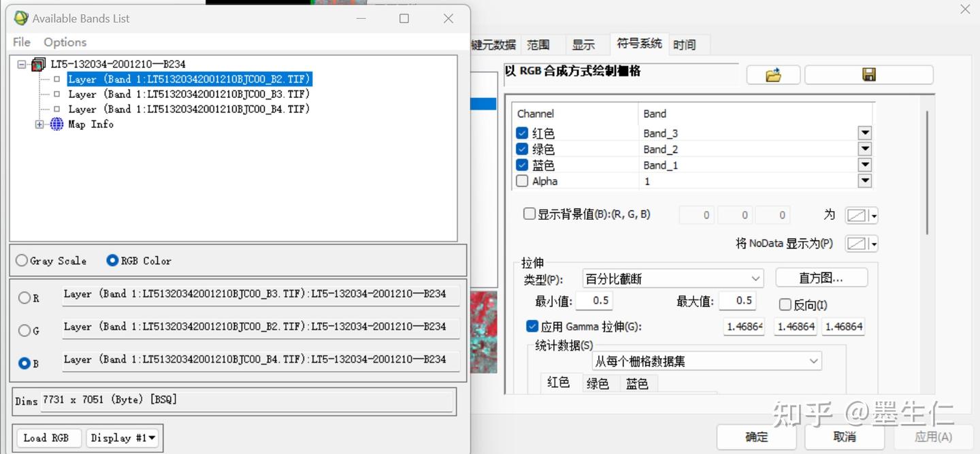Image resolution: width=980 pixels, height=454 pixels.
Task: Open the Band_3 dropdown for 红色 channel
Action: point(864,133)
